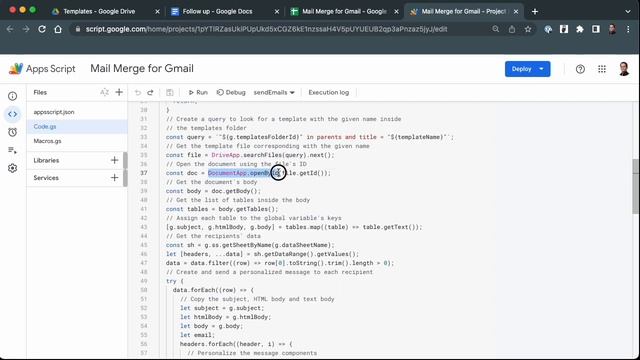640x360 pixels.
Task: Go back with browser back arrow
Action: tap(10, 29)
